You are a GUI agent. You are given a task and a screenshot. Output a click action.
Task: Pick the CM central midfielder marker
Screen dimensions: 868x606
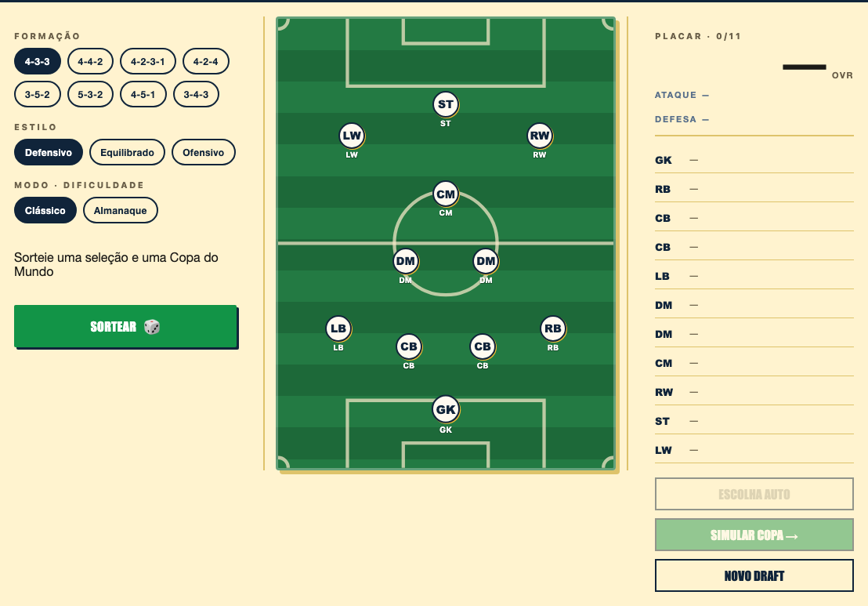[x=446, y=194]
